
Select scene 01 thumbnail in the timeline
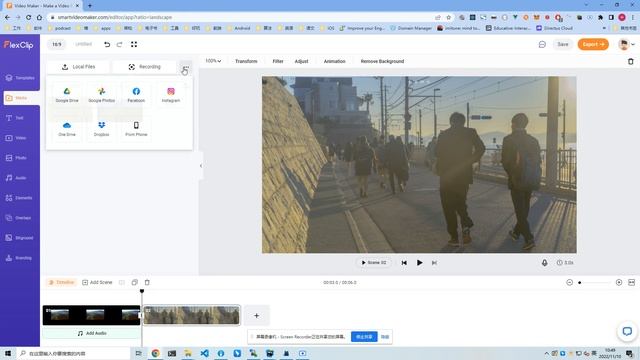pos(91,315)
